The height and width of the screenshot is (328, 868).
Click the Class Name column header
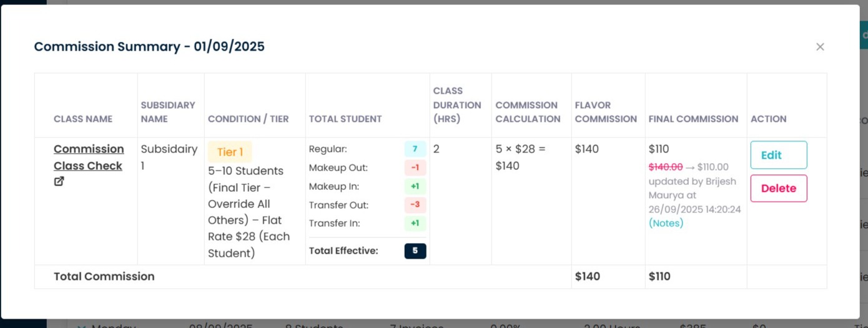[83, 119]
